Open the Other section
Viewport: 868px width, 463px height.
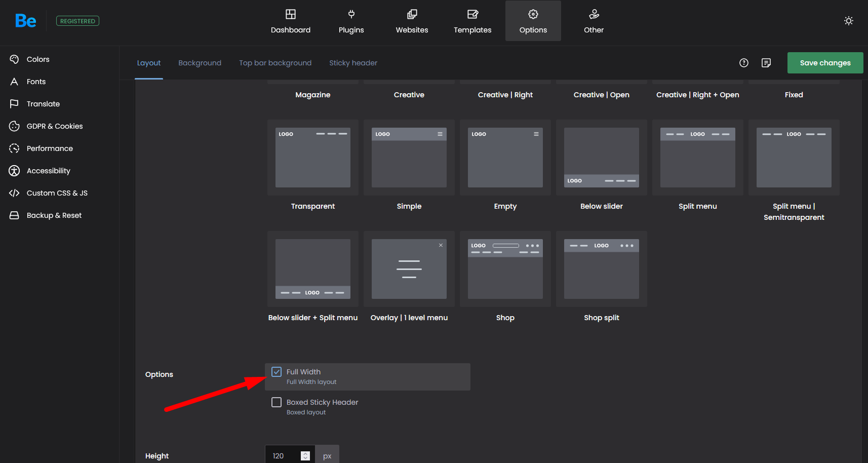click(x=594, y=21)
